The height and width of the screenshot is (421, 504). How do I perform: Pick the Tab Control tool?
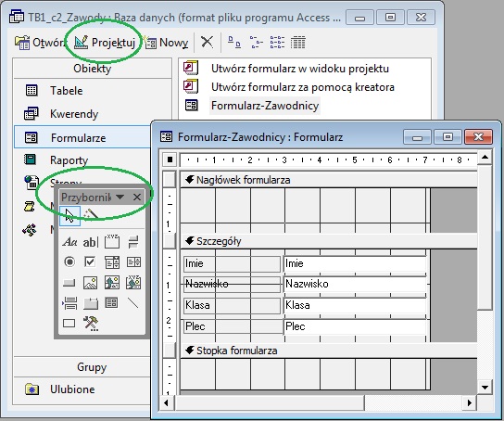pyautogui.click(x=91, y=303)
